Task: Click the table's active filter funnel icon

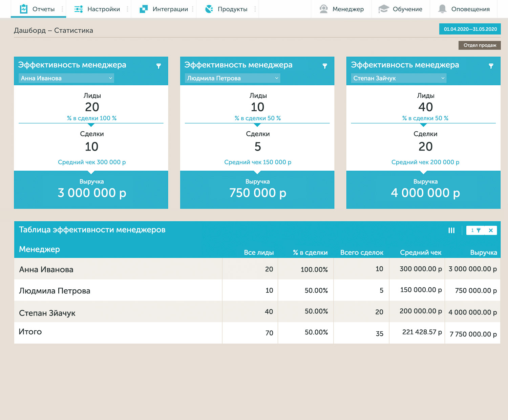Action: click(478, 230)
